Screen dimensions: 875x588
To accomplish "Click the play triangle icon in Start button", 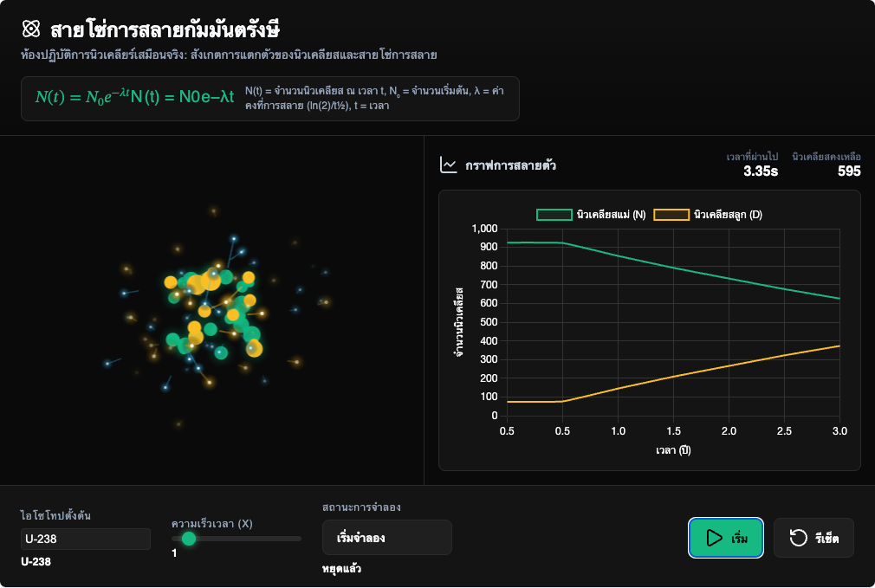I will [714, 538].
